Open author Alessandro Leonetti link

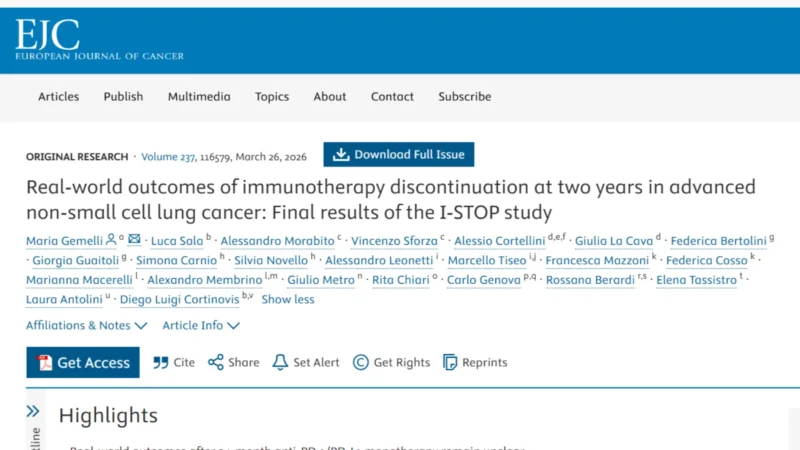click(x=379, y=260)
